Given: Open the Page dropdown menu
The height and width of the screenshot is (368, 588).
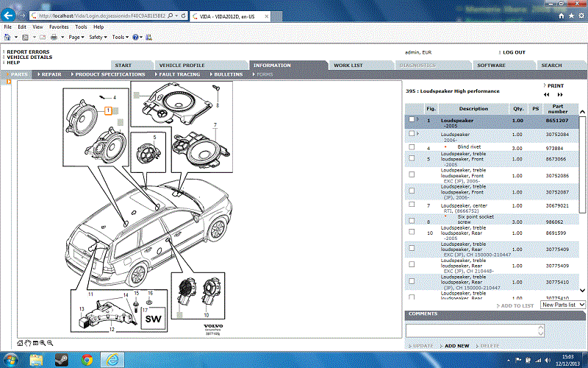Looking at the screenshot, I should [76, 38].
